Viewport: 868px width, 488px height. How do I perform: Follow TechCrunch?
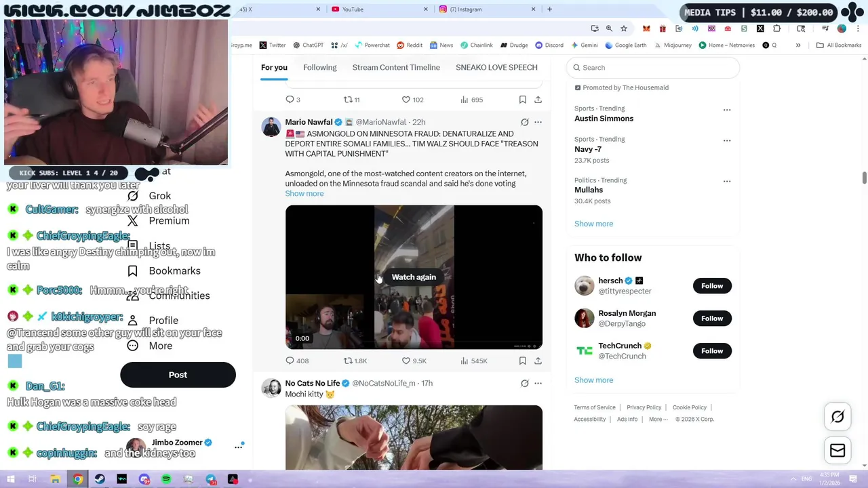(x=712, y=351)
